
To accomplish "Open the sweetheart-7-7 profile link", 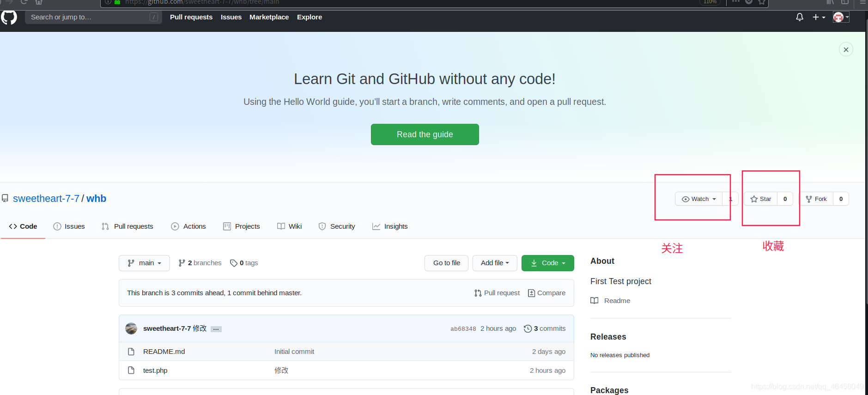I will [46, 199].
